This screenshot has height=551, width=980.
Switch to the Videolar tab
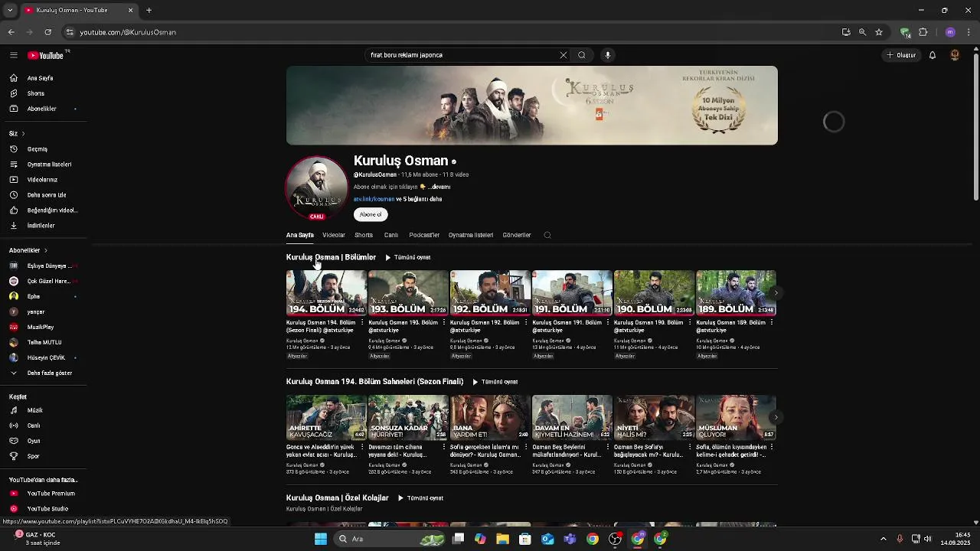[334, 235]
